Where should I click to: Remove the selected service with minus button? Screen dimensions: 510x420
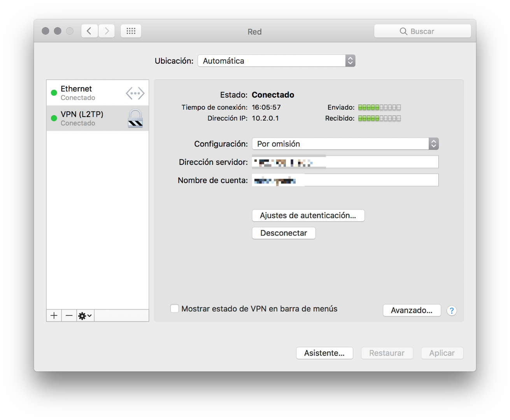(69, 315)
